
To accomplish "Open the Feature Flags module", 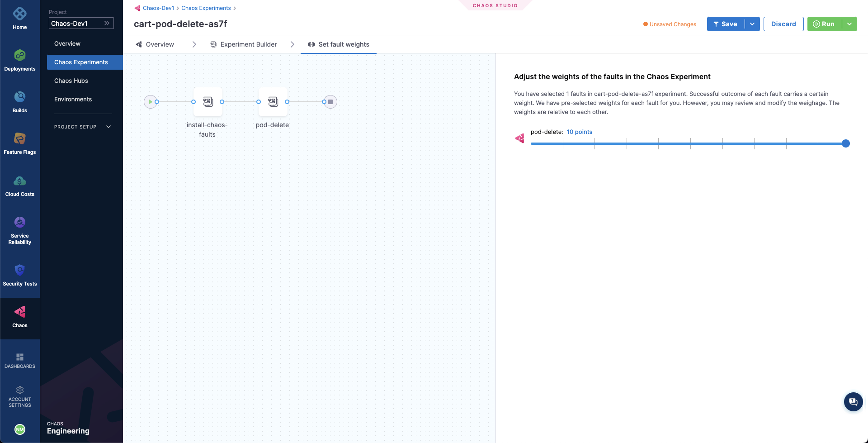I will 20,144.
